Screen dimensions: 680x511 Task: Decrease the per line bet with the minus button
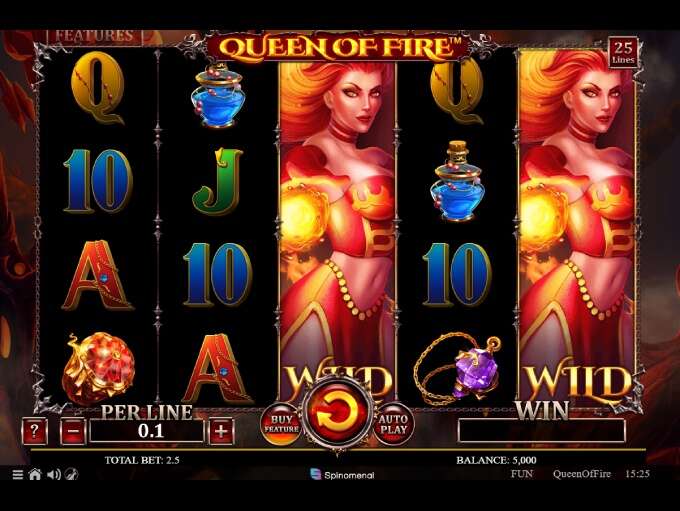73,431
